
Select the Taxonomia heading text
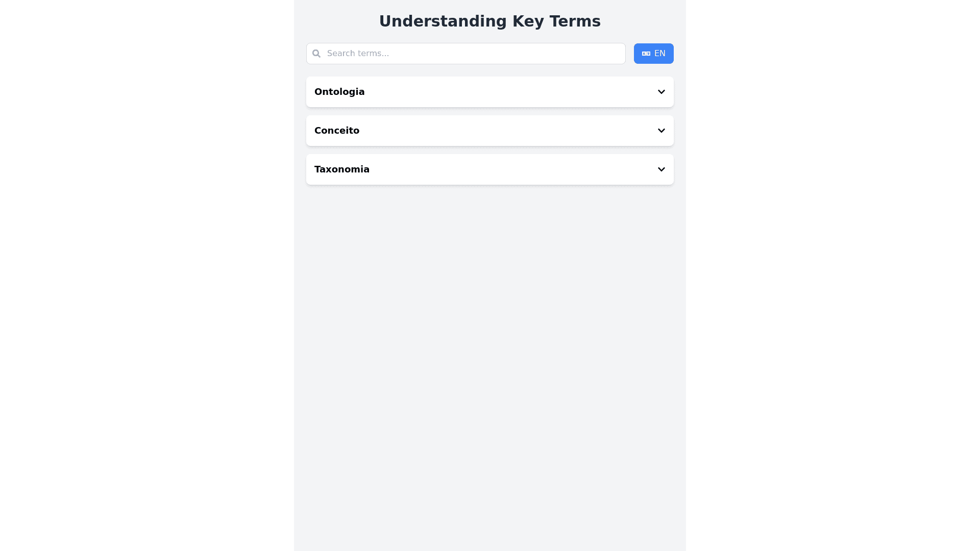342,169
